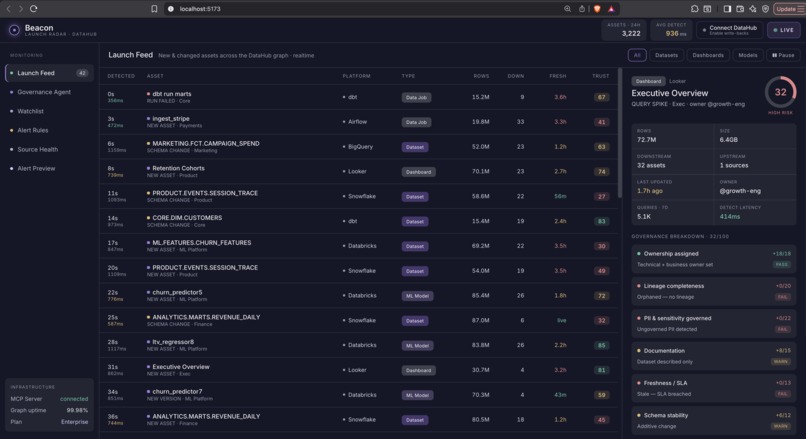
Task: Open ltv_regressor8 model row
Action: point(358,345)
